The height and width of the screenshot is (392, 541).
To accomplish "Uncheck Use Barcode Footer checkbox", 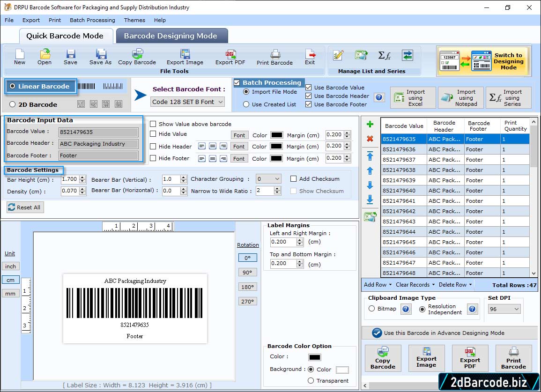I will (x=309, y=104).
